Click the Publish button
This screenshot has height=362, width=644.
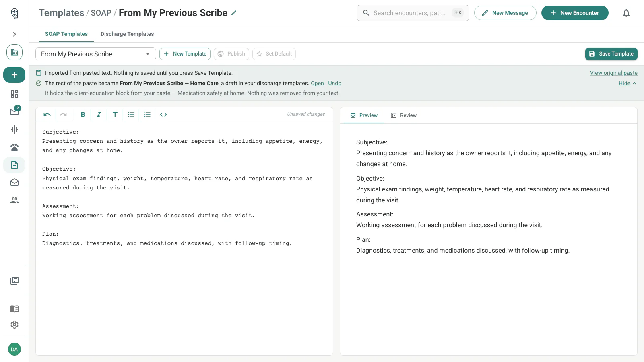click(x=231, y=54)
